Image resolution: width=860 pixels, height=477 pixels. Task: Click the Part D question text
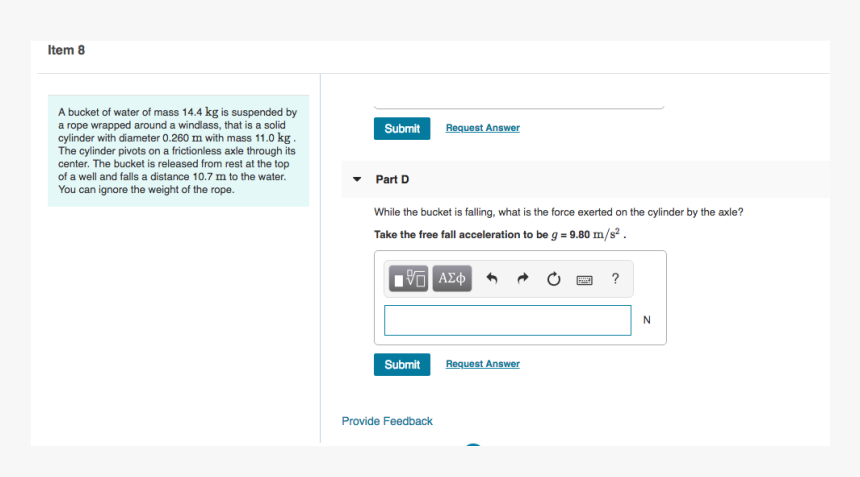click(558, 212)
